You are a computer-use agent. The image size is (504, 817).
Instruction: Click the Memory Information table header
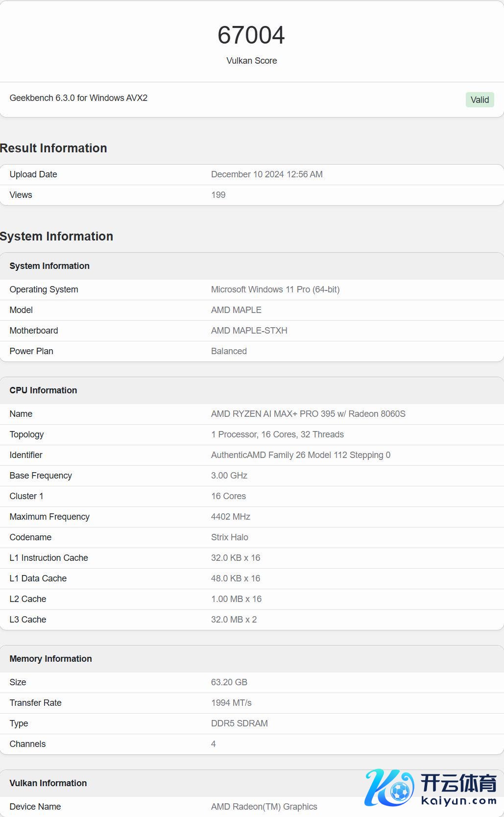point(50,659)
